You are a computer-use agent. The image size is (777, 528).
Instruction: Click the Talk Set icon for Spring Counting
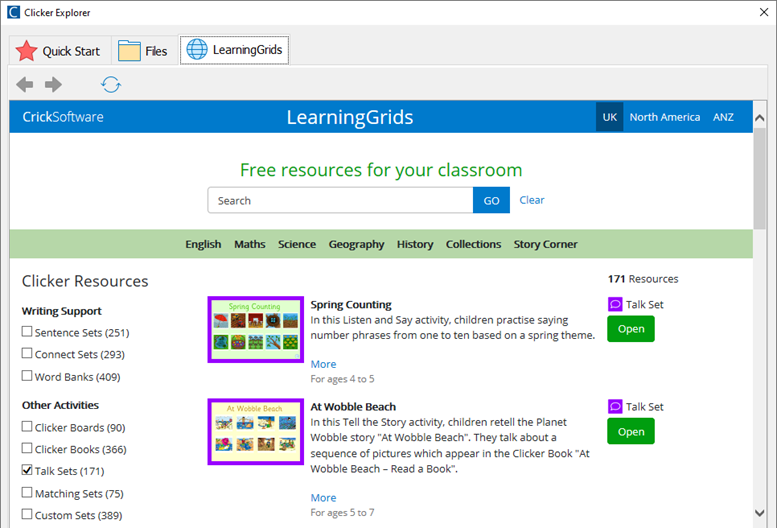point(615,305)
